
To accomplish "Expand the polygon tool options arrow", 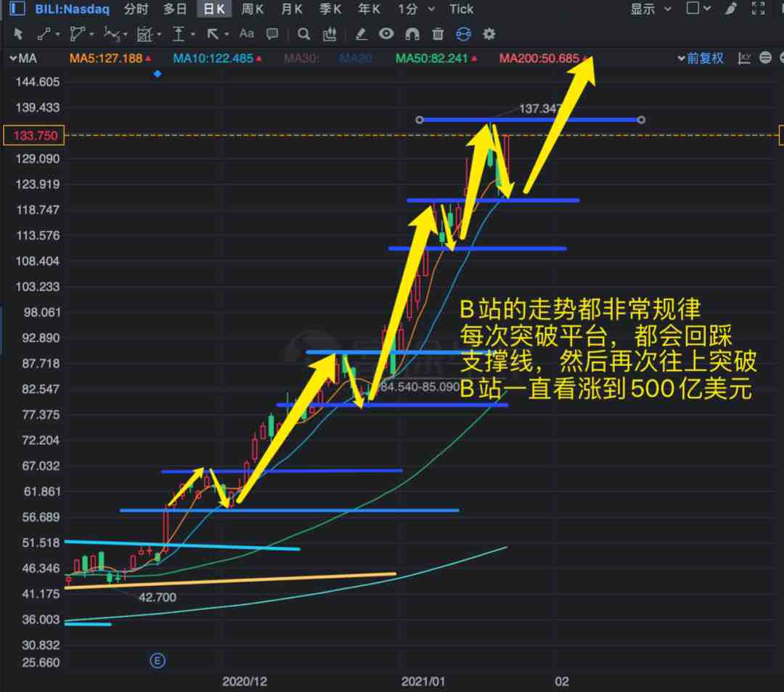I will pyautogui.click(x=91, y=35).
